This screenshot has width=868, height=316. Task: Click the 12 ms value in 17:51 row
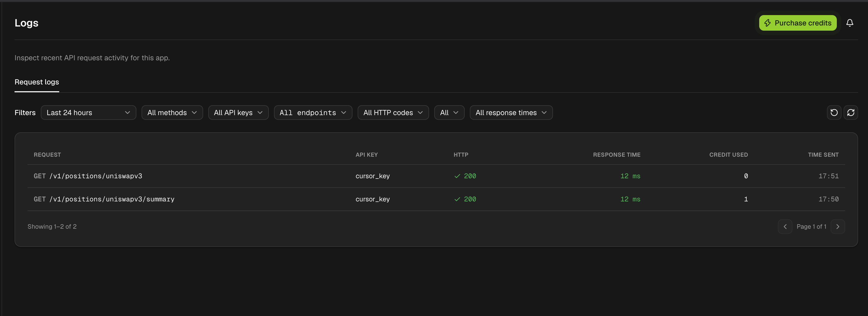click(x=630, y=176)
